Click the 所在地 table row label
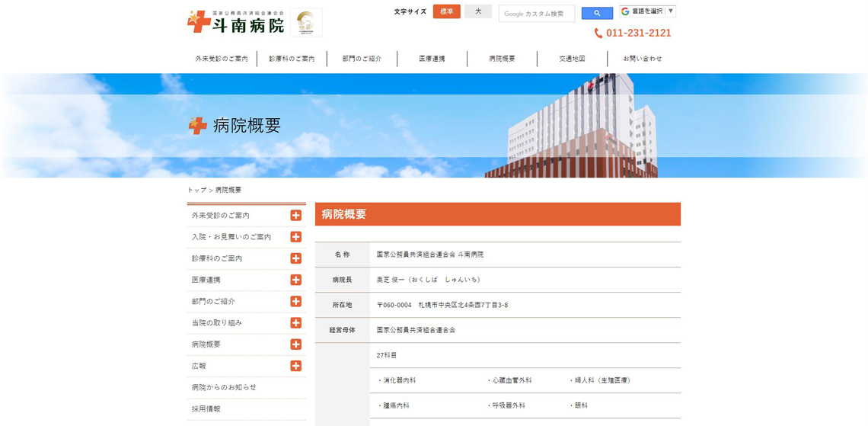 click(342, 306)
